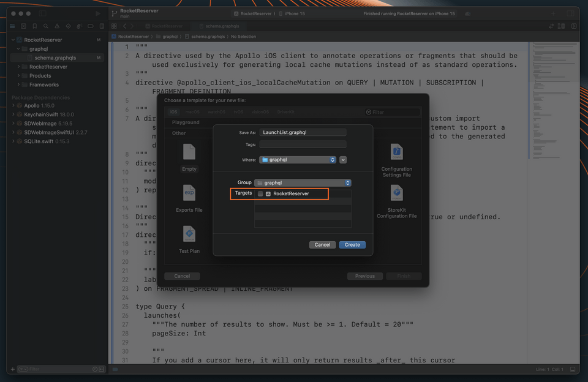Switch to the visionOS platform tab
The height and width of the screenshot is (382, 588).
click(x=260, y=112)
